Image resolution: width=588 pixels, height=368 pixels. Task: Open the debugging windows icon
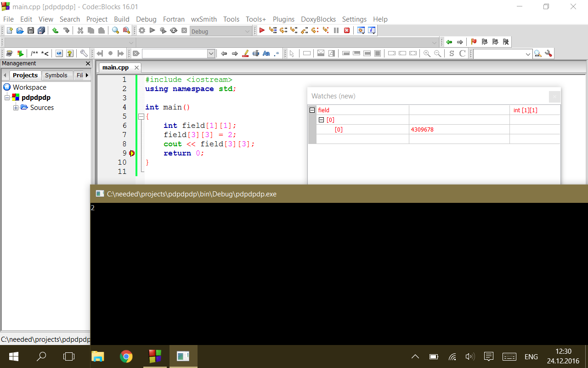coord(361,31)
